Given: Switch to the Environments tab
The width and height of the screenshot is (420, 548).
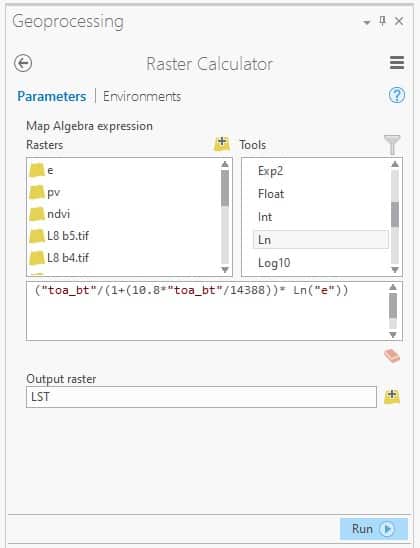Looking at the screenshot, I should (x=142, y=96).
